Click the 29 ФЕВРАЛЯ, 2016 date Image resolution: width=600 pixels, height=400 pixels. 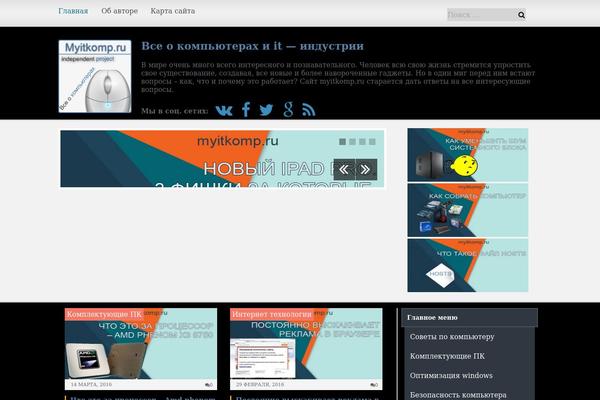tap(260, 384)
